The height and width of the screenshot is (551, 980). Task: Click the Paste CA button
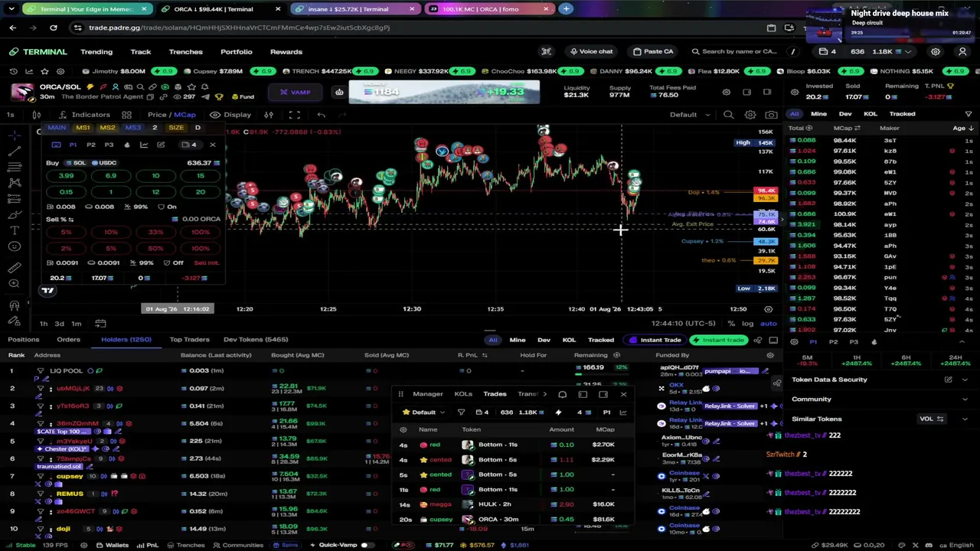click(652, 51)
